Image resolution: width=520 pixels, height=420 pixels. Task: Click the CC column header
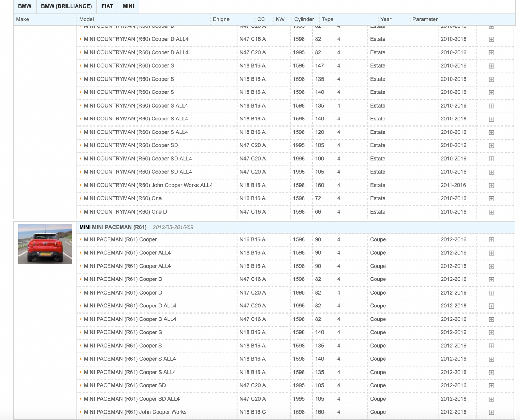pos(261,19)
